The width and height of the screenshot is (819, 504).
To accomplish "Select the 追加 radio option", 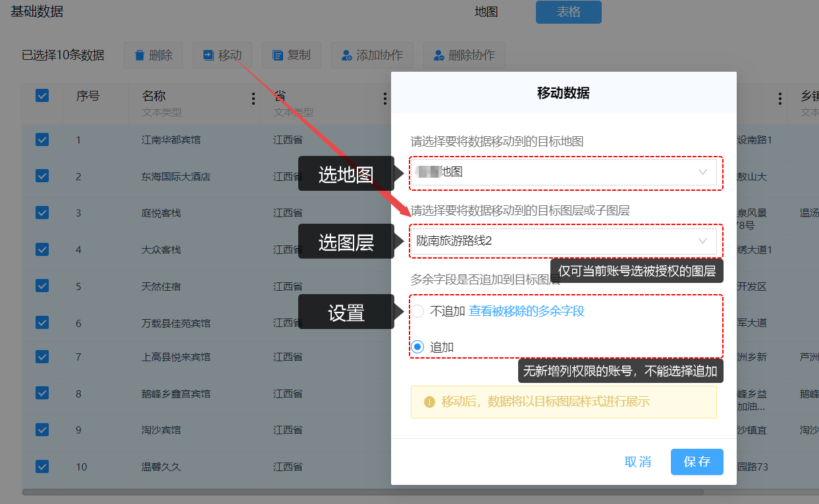I will [417, 347].
